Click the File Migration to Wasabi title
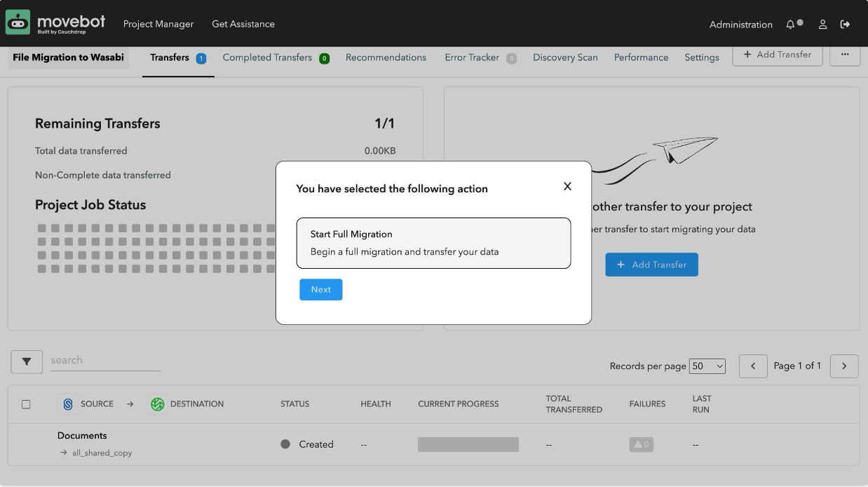The height and width of the screenshot is (487, 868). [68, 58]
